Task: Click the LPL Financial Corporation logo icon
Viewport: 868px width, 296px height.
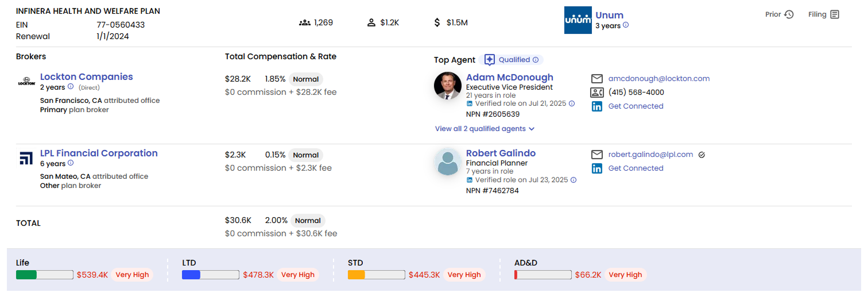Action: click(x=26, y=158)
